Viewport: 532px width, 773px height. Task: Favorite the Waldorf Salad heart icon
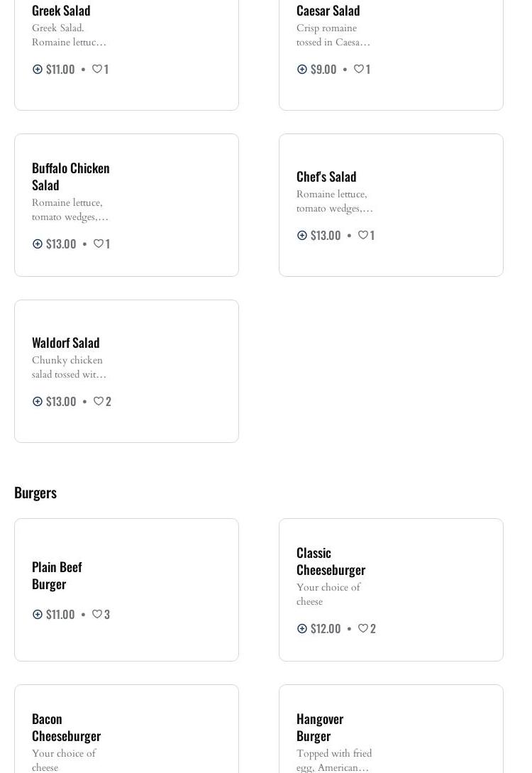tap(99, 401)
